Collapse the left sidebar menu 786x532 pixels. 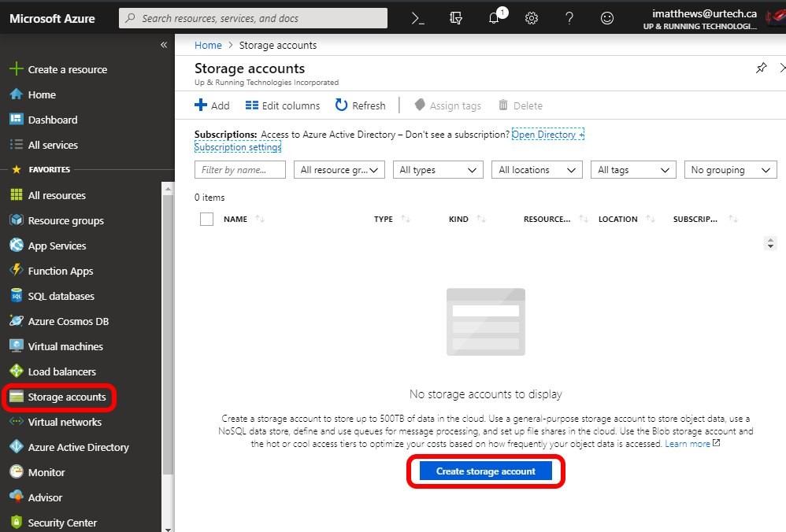tap(164, 45)
